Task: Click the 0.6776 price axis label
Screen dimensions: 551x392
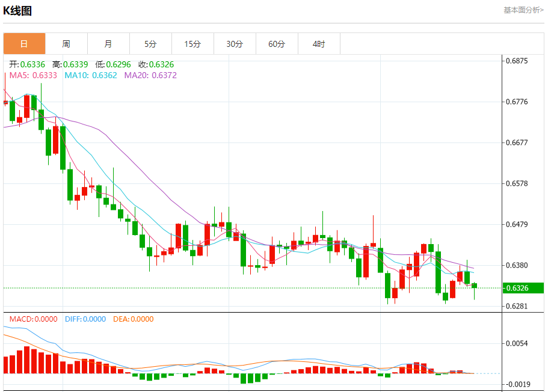Action: pos(517,102)
